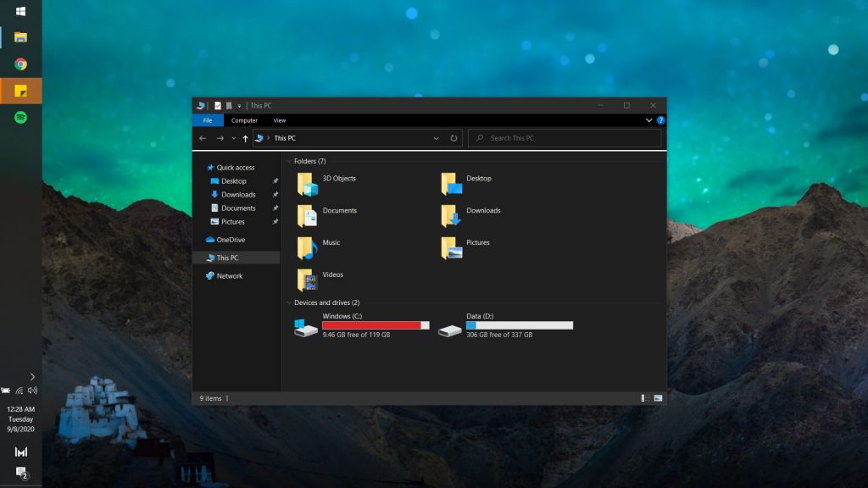The width and height of the screenshot is (868, 488).
Task: Open the File menu
Action: point(208,120)
